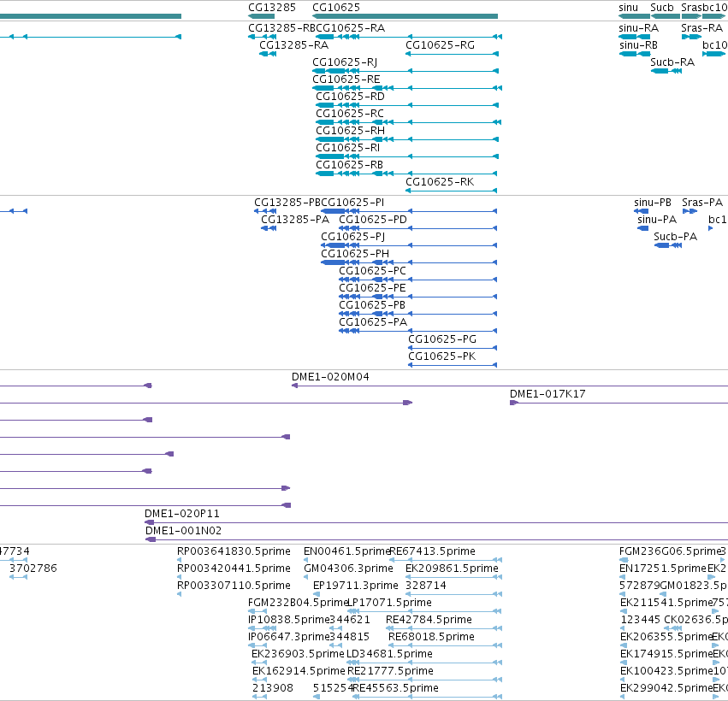Viewport: 728px width, 701px height.
Task: Click feature 328714 label
Action: point(426,586)
